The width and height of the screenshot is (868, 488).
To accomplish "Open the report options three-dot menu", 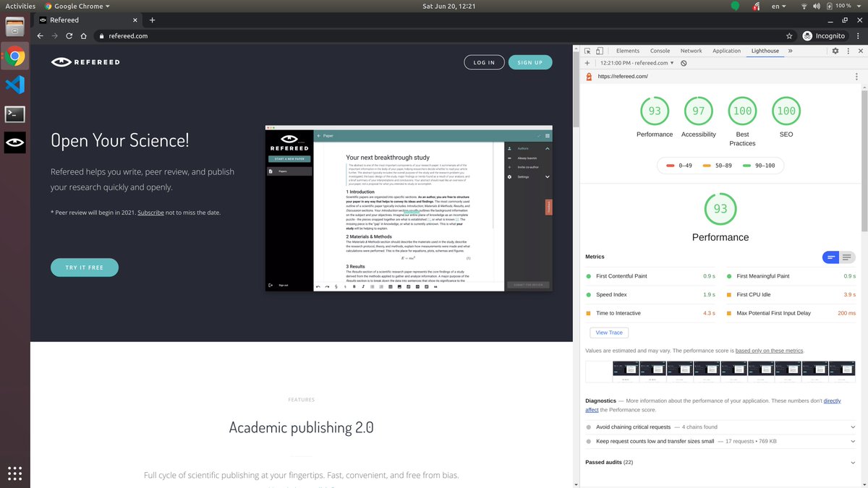I will click(x=855, y=76).
